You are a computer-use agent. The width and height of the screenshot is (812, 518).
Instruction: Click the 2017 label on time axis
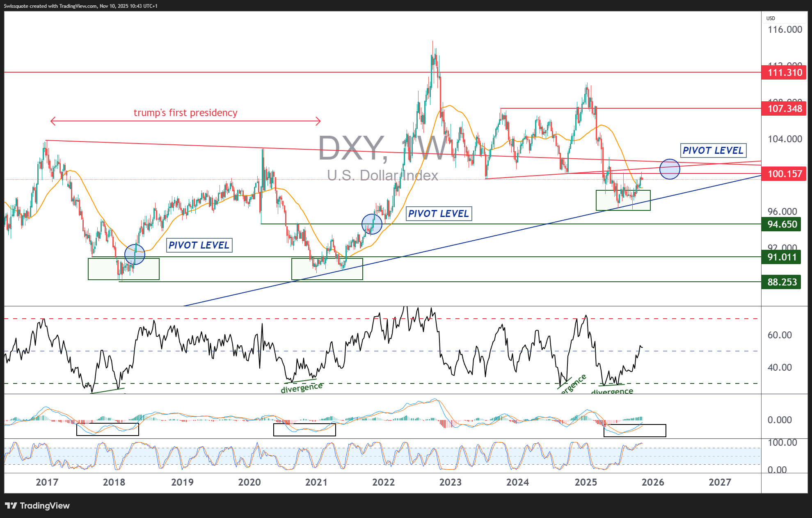[47, 482]
